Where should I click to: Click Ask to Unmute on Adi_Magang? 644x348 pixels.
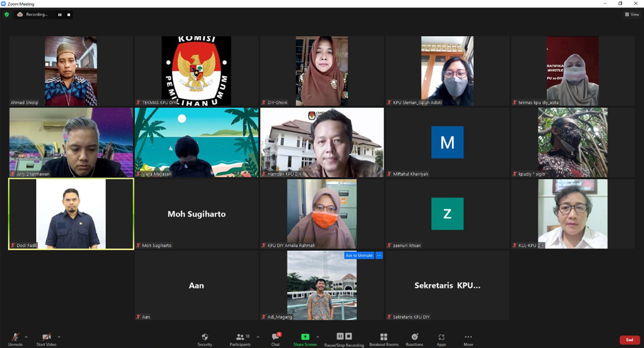(x=359, y=255)
